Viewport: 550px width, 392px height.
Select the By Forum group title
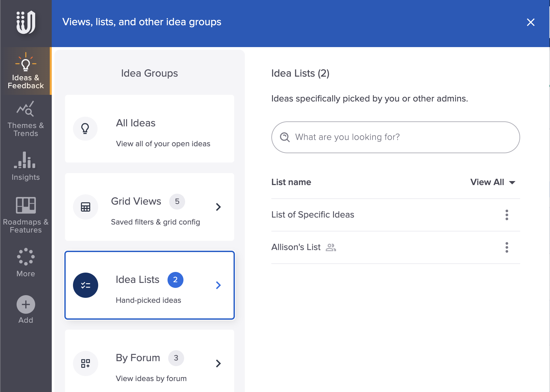138,358
